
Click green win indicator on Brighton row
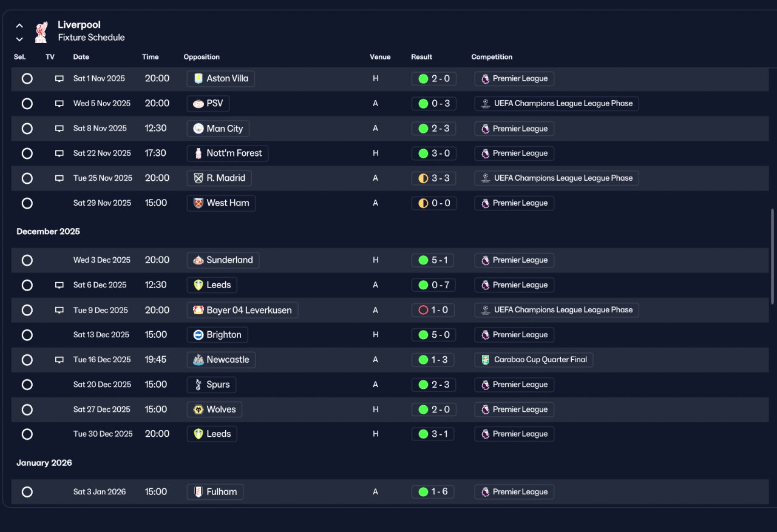423,335
